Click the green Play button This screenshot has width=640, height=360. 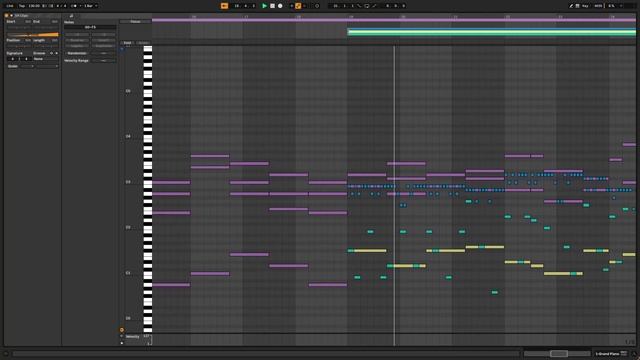(264, 6)
